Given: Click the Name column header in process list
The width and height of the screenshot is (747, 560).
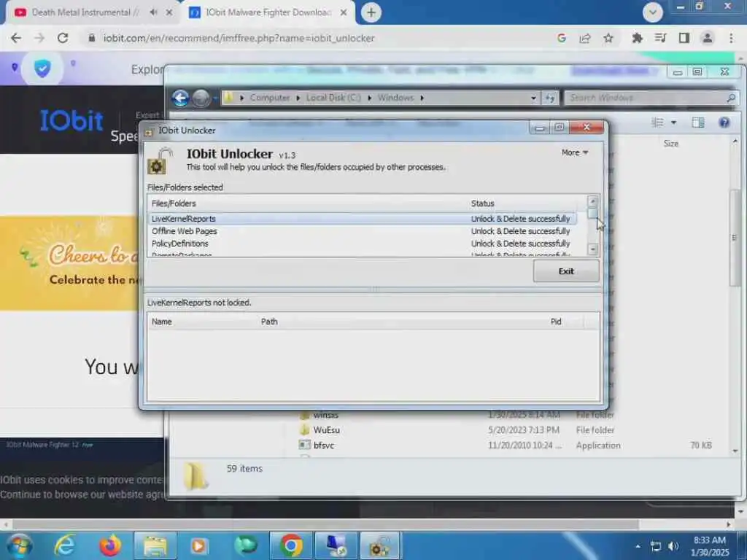Looking at the screenshot, I should 161,322.
